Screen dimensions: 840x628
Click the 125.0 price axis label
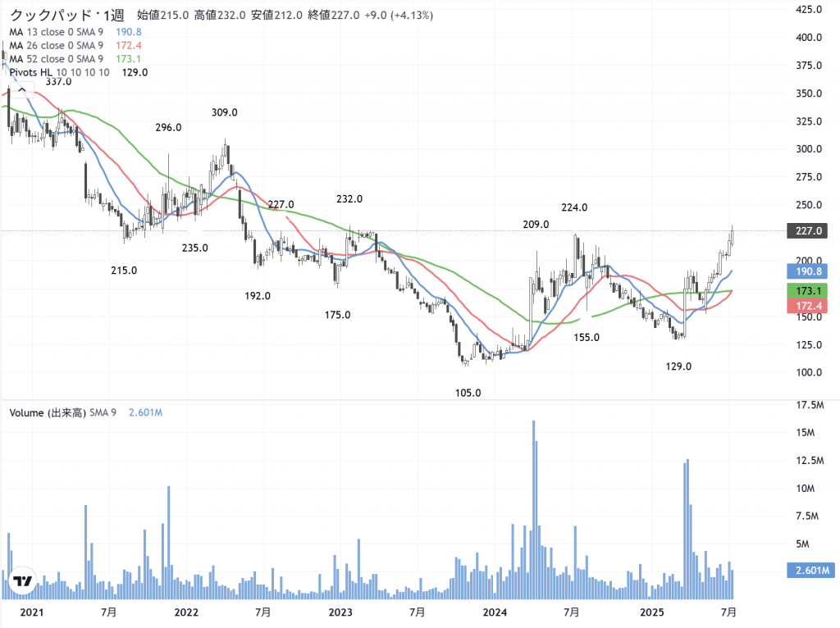coord(808,345)
